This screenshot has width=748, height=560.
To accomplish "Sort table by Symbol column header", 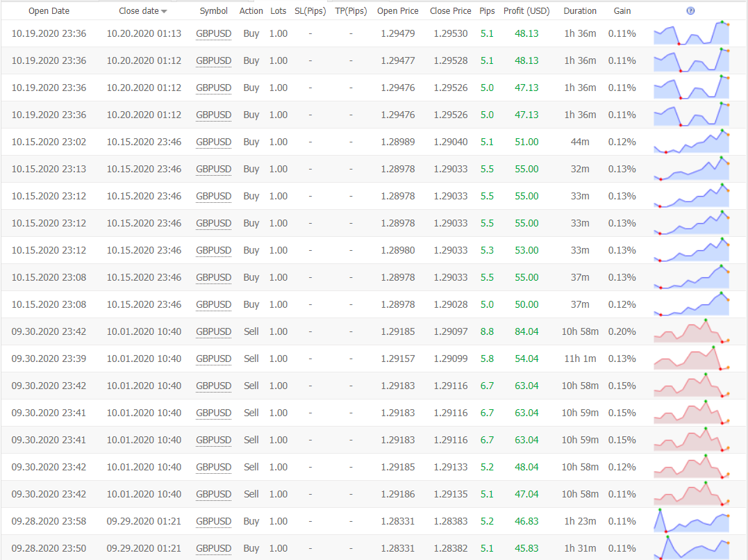I will [213, 11].
